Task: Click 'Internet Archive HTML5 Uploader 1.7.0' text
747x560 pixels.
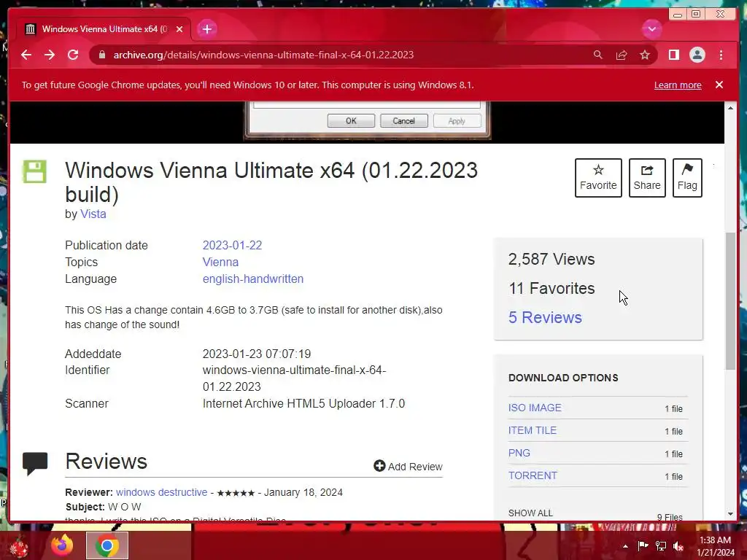Action: (x=303, y=403)
